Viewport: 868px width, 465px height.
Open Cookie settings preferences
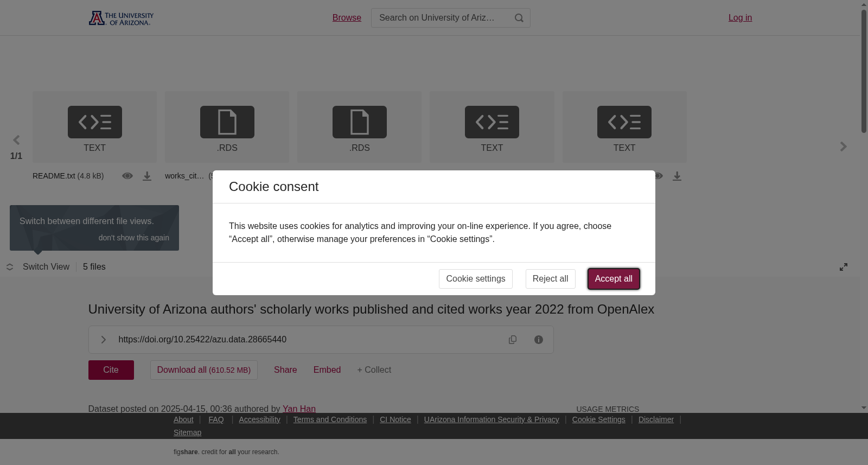pos(476,279)
